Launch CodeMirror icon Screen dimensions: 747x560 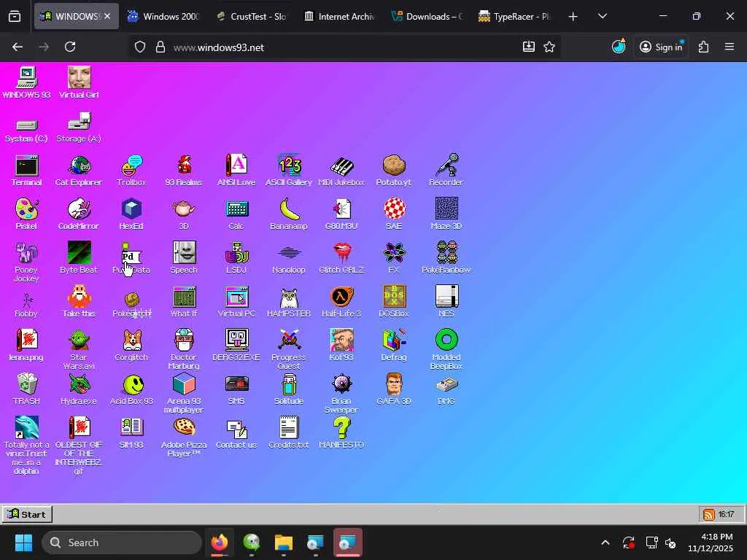(x=79, y=214)
